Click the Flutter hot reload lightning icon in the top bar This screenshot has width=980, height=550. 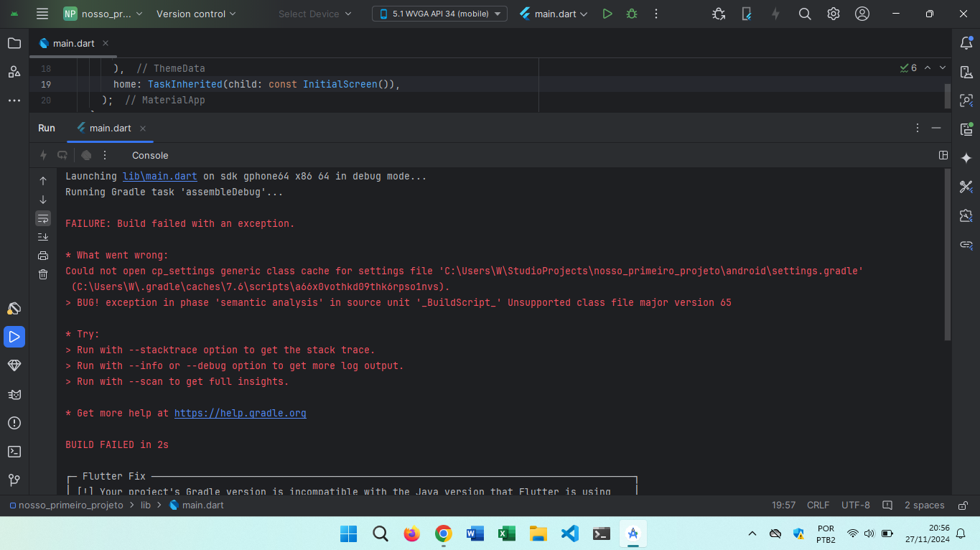click(775, 14)
